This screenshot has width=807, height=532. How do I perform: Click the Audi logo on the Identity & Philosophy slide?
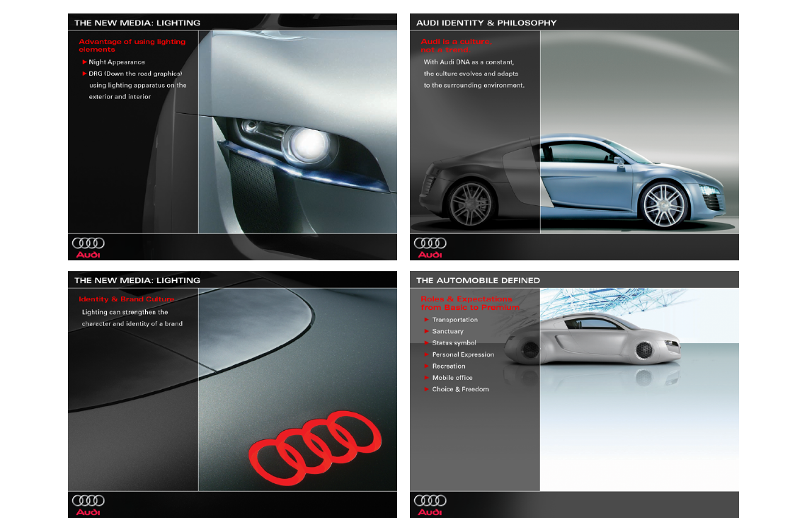coord(430,245)
